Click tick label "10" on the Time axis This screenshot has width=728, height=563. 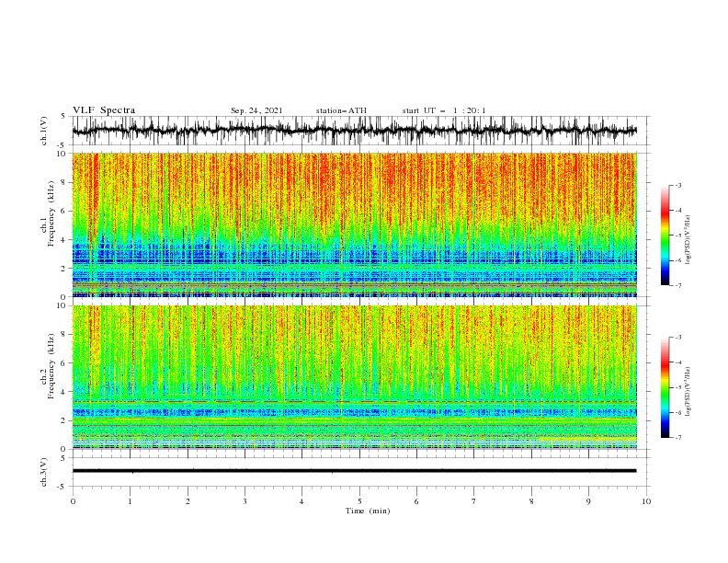[x=646, y=501]
